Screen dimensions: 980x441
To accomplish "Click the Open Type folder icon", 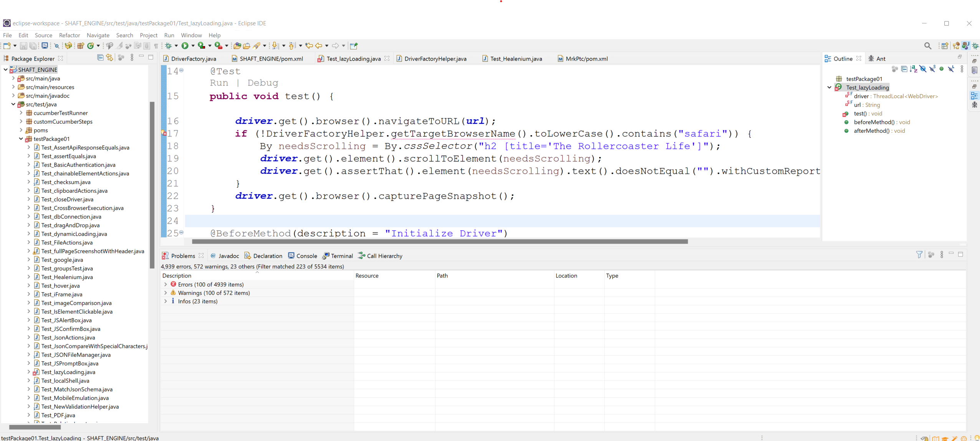I will [237, 46].
